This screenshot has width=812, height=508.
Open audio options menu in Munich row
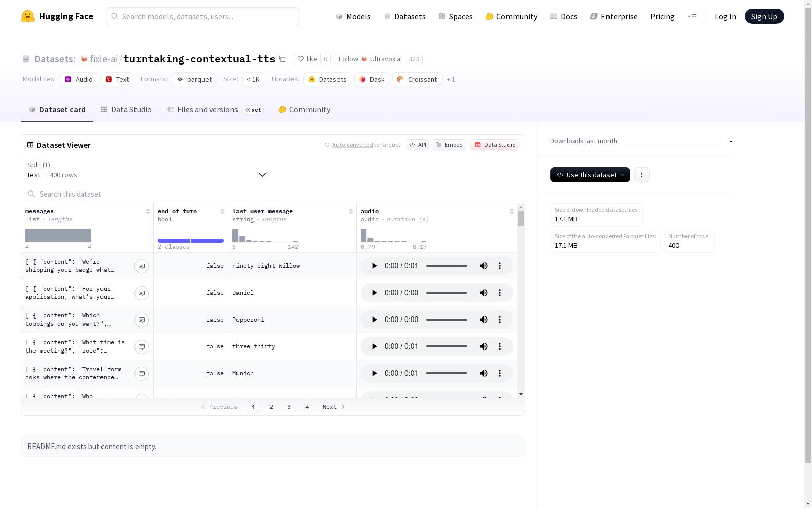[500, 373]
